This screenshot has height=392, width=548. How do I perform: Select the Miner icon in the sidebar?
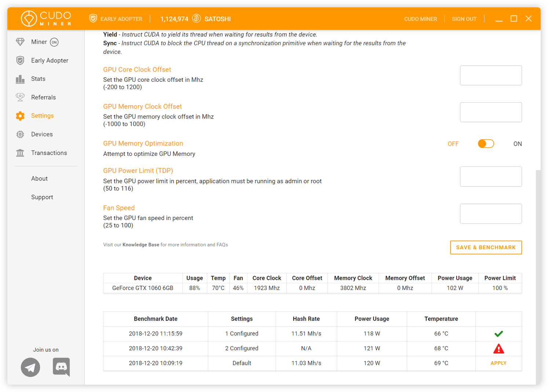point(20,42)
